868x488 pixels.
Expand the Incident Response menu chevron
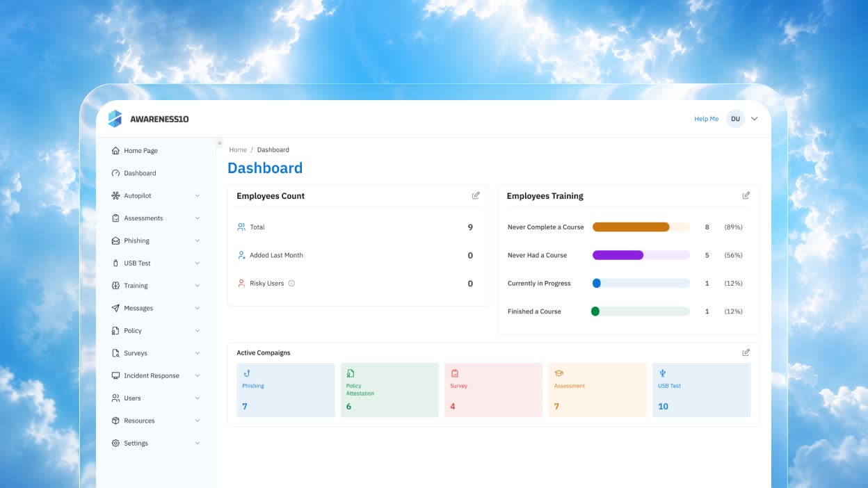(x=197, y=375)
